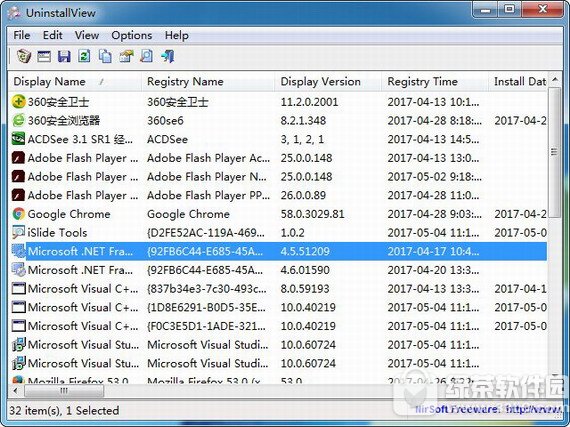Click the Visual C++ {F0C3E5D1 row icon

tap(19, 326)
